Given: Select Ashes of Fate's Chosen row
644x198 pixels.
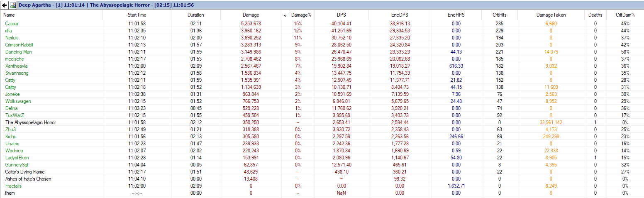Looking at the screenshot, I should pos(322,179).
